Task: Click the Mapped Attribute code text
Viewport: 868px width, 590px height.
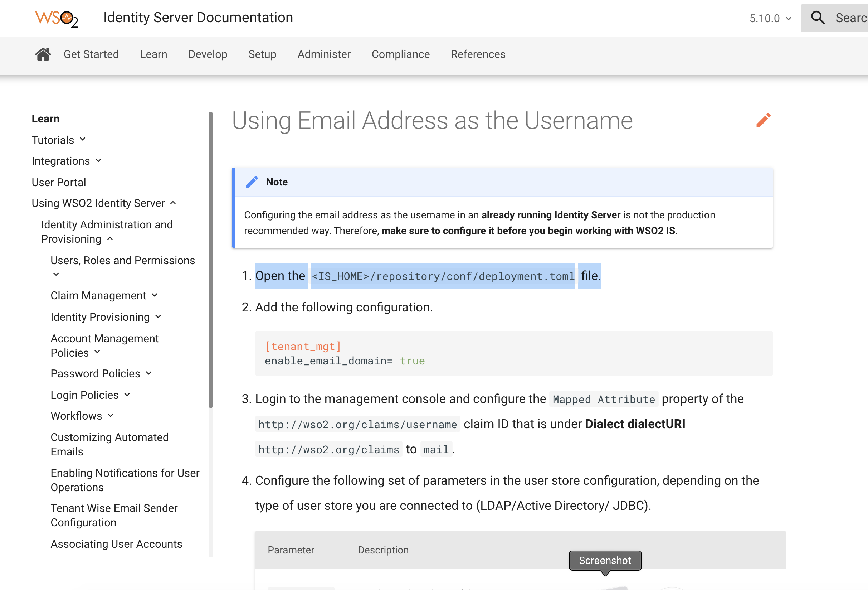Action: 604,399
